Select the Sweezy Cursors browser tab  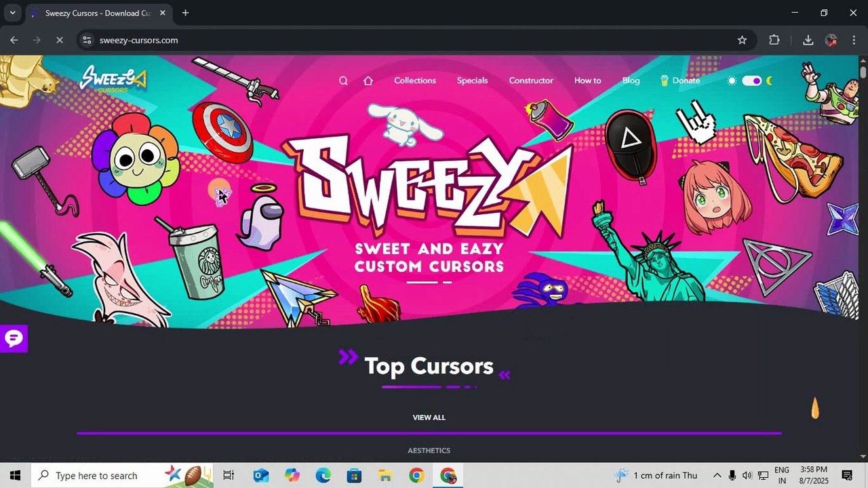tap(99, 13)
